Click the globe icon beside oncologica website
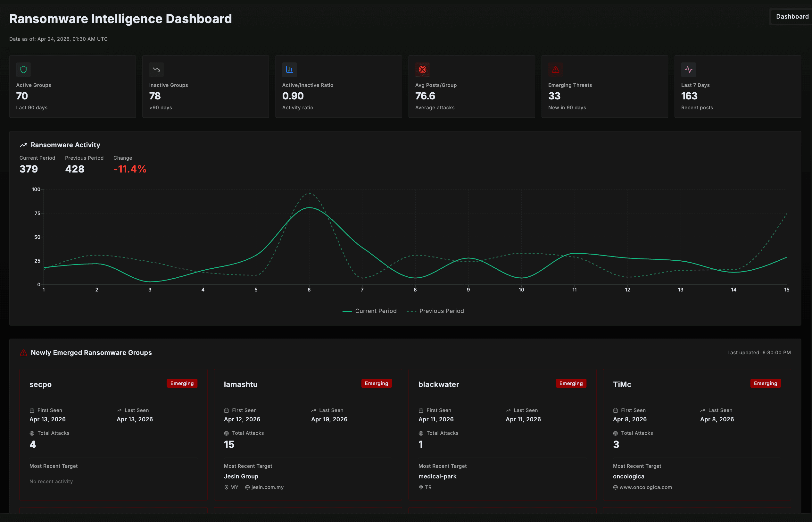Screen dimensions: 812x522 616,487
